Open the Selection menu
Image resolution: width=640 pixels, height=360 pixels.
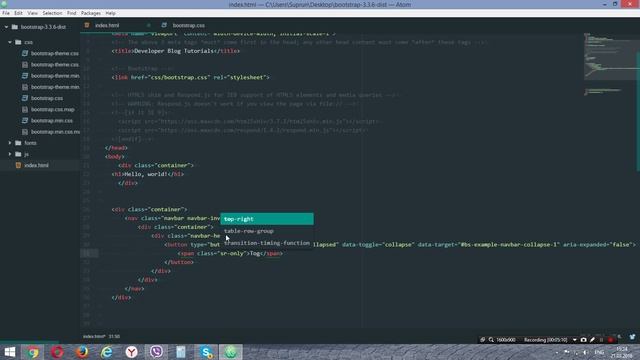52,13
